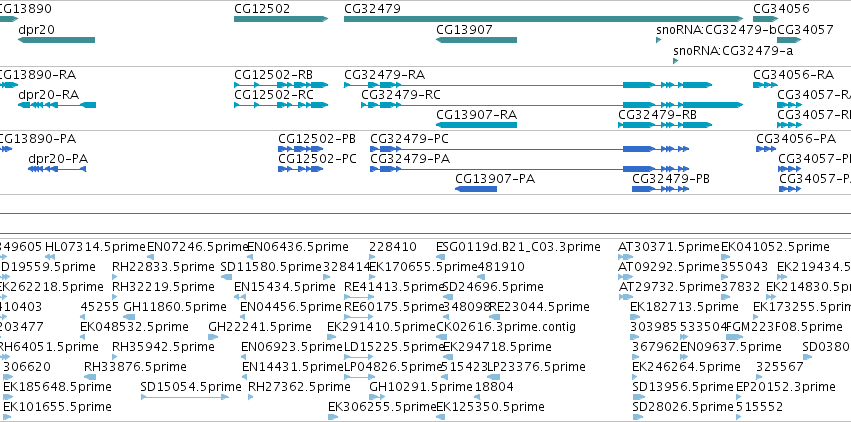This screenshot has height=422, width=851.
Task: Select protein CG32479-PB
Action: click(671, 178)
